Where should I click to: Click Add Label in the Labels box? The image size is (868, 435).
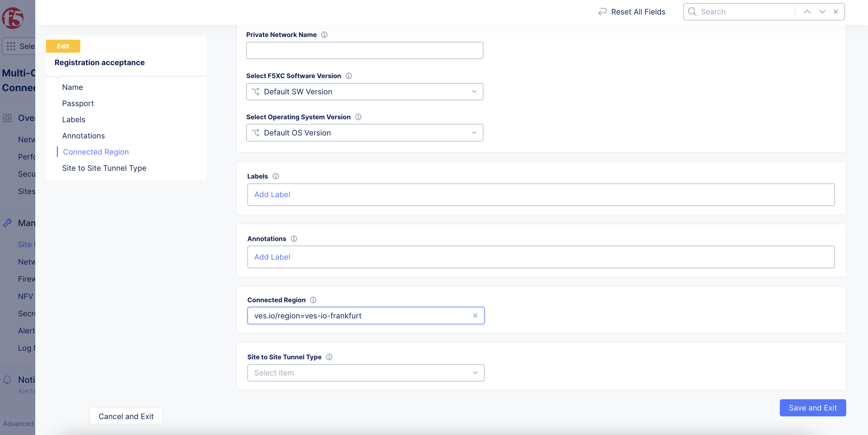point(272,194)
